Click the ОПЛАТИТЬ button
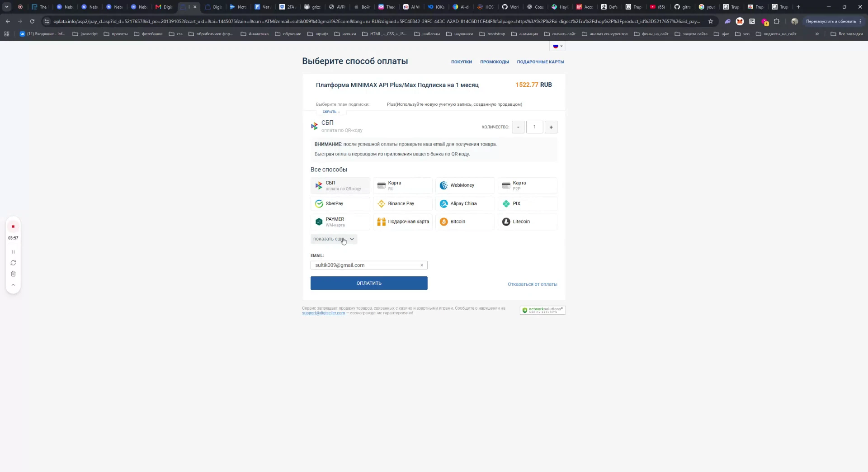 369,283
